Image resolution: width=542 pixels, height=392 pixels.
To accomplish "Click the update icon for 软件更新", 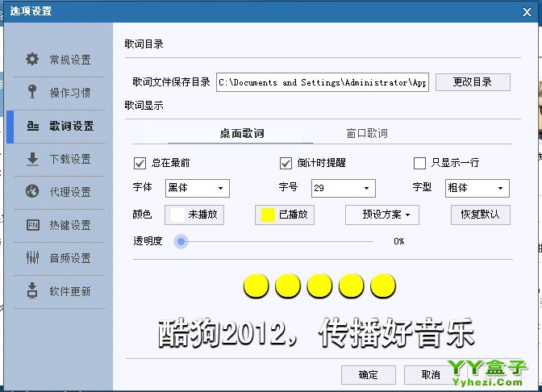I will (32, 290).
